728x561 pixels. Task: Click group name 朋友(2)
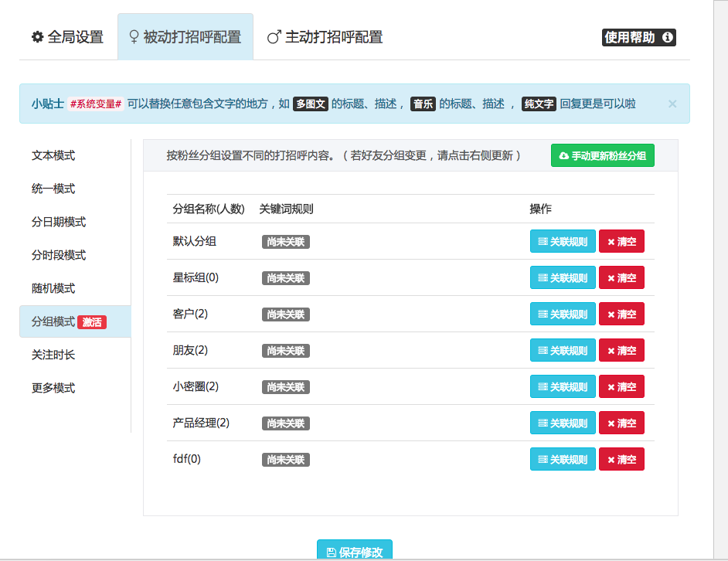click(x=190, y=350)
